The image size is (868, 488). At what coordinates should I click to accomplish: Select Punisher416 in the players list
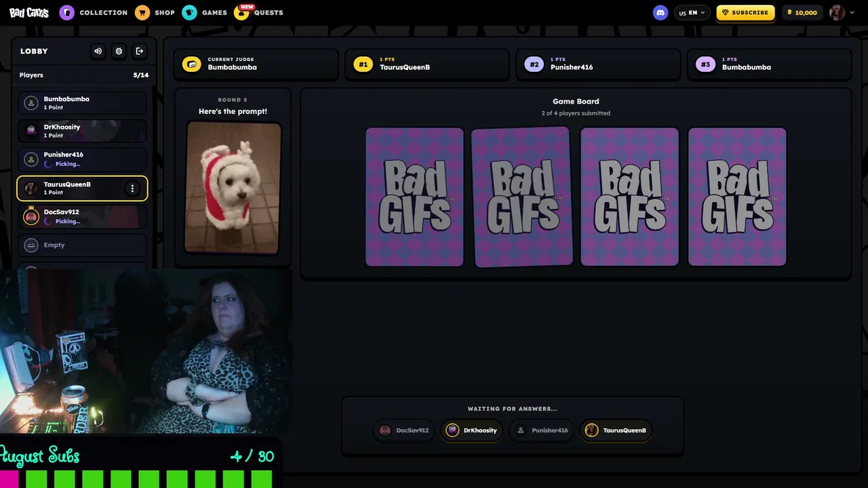(82, 159)
